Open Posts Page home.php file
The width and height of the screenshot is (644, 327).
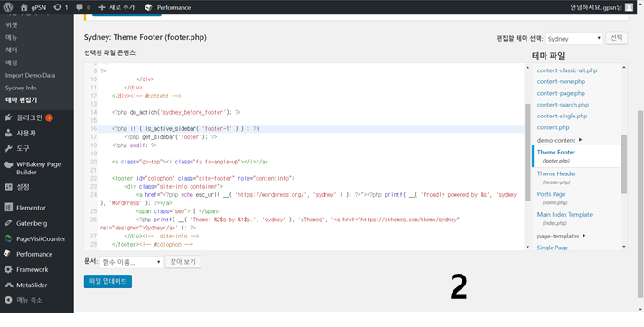(x=552, y=198)
